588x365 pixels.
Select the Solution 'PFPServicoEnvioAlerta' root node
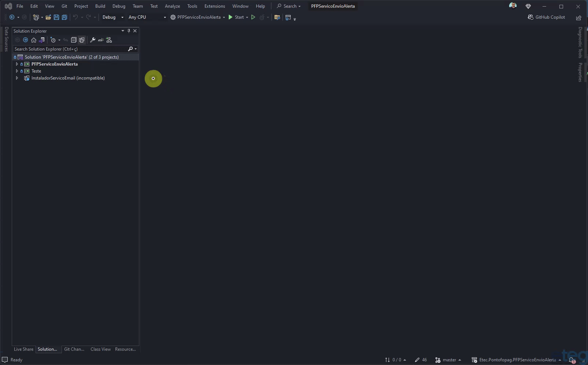pyautogui.click(x=71, y=57)
